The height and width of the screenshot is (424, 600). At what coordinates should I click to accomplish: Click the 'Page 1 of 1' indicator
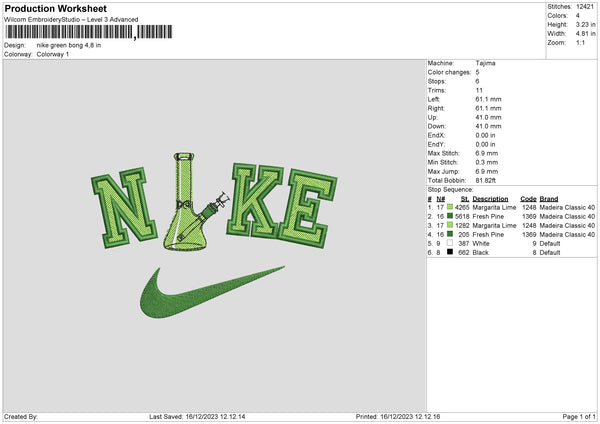coord(579,416)
